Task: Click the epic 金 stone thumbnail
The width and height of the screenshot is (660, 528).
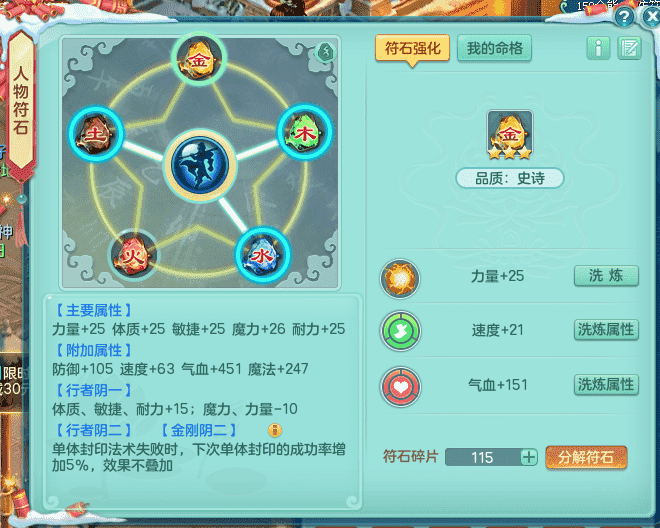Action: pyautogui.click(x=510, y=135)
